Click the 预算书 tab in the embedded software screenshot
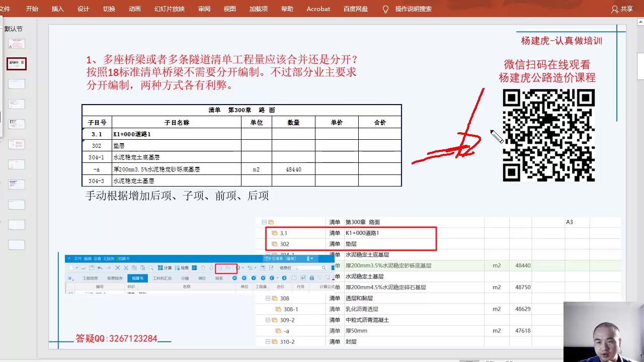The width and height of the screenshot is (644, 362). tap(137, 278)
